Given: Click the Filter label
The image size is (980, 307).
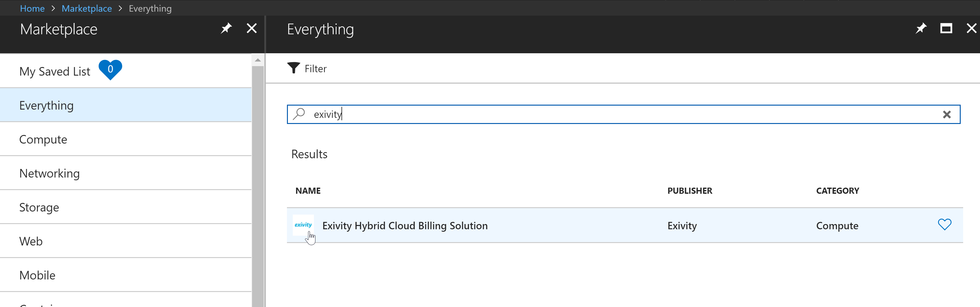Looking at the screenshot, I should 315,69.
